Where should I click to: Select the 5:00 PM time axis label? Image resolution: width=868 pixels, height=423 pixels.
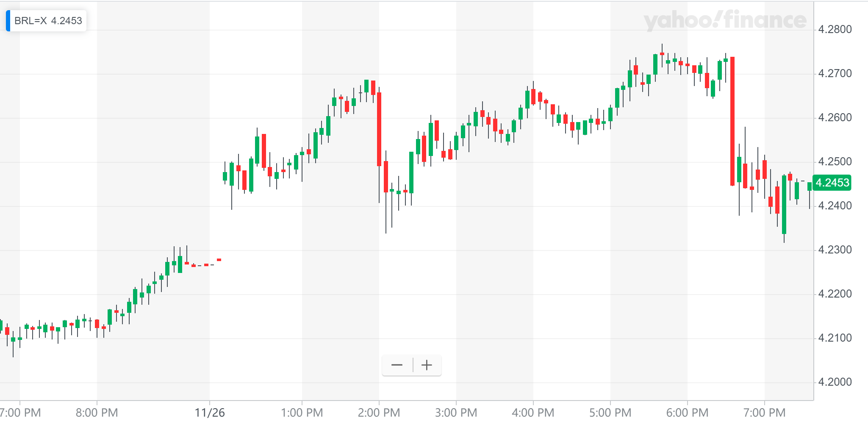click(610, 412)
